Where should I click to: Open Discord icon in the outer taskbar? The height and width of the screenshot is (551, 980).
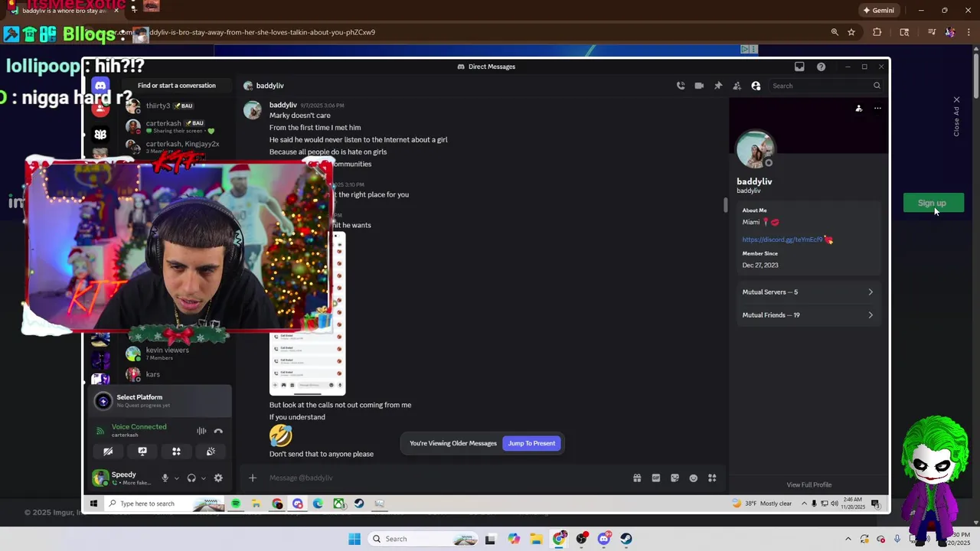(x=604, y=539)
